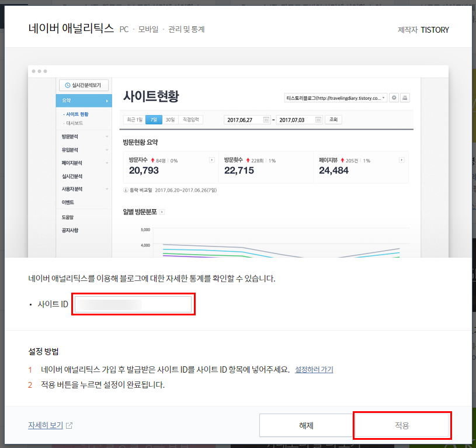Screen dimensions: 476x448
Task: Click the settings gear icon near site selector
Action: pos(394,98)
